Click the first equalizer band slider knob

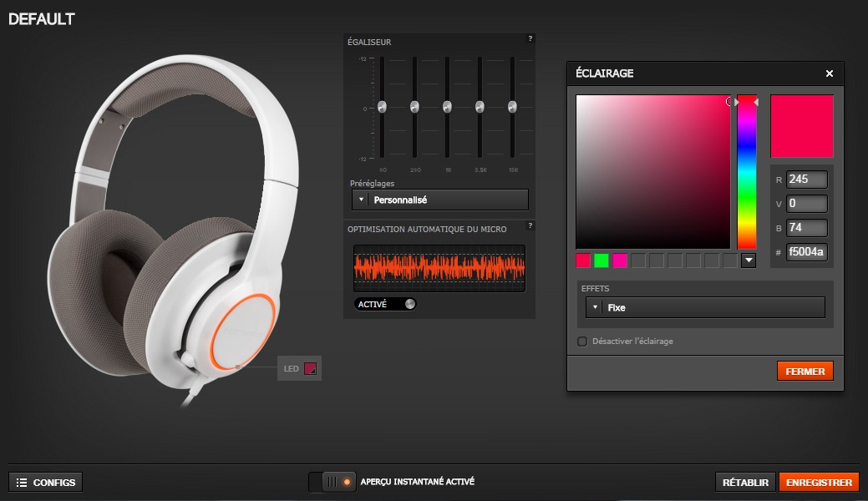382,106
